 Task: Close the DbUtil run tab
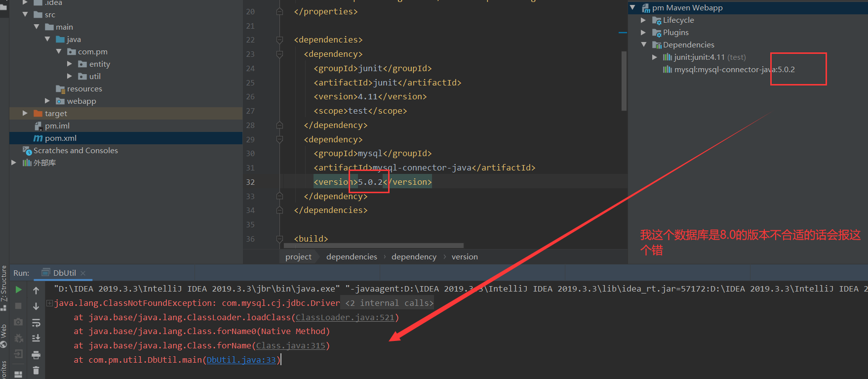coord(83,273)
